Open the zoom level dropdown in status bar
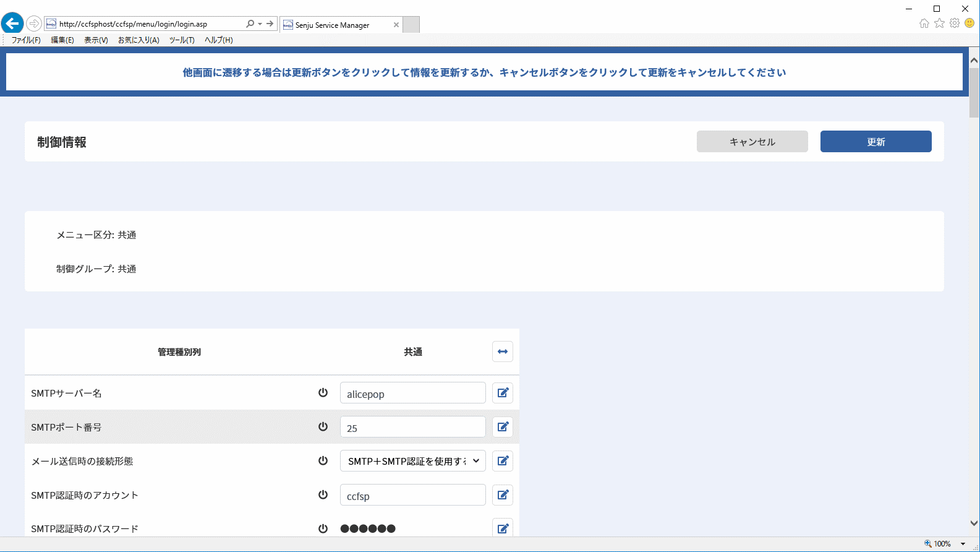Image resolution: width=980 pixels, height=552 pixels. point(963,544)
